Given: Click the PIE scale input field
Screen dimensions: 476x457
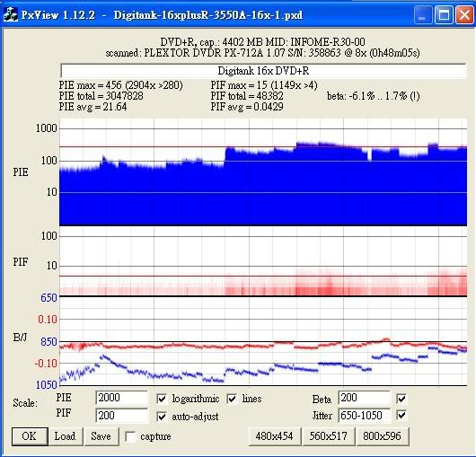Looking at the screenshot, I should coord(121,398).
